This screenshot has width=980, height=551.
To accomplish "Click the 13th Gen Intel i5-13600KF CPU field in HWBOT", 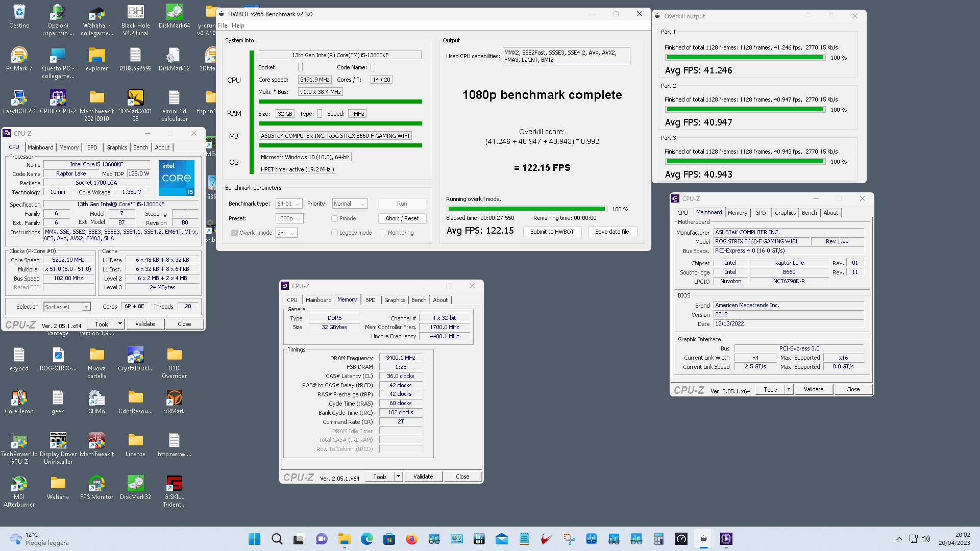I will pyautogui.click(x=340, y=55).
